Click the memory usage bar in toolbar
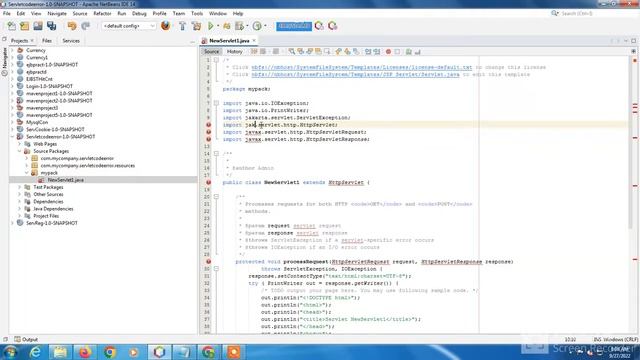640x360 pixels. pyautogui.click(x=294, y=26)
